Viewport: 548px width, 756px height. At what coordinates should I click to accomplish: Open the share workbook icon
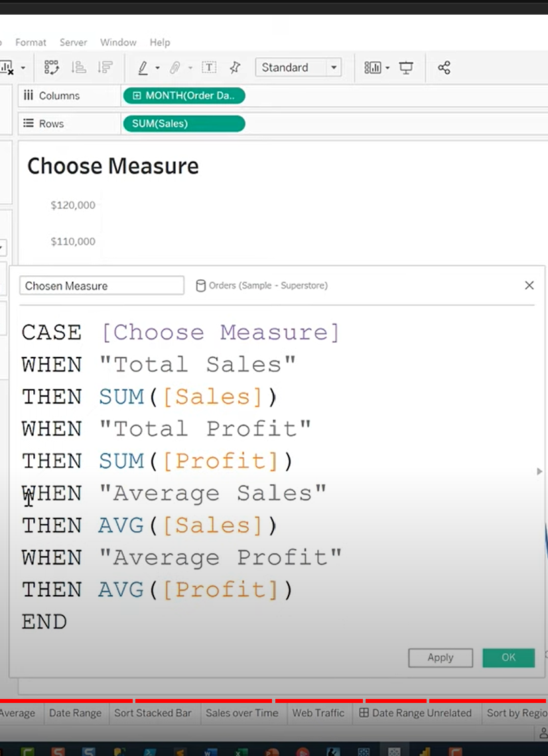(443, 67)
